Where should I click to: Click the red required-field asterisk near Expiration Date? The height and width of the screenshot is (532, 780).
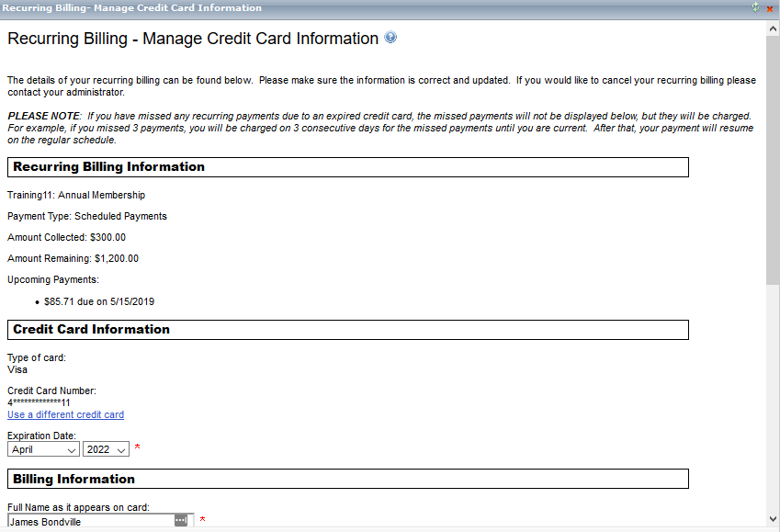click(x=137, y=449)
